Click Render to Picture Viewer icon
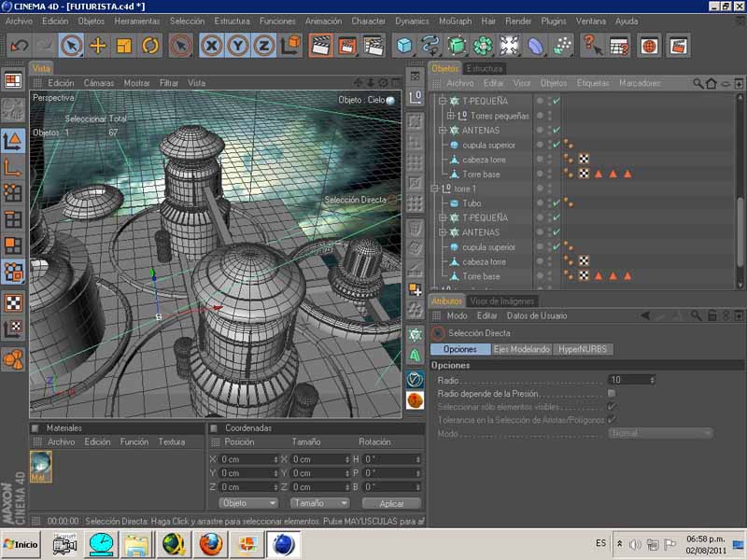This screenshot has width=747, height=560. point(346,46)
